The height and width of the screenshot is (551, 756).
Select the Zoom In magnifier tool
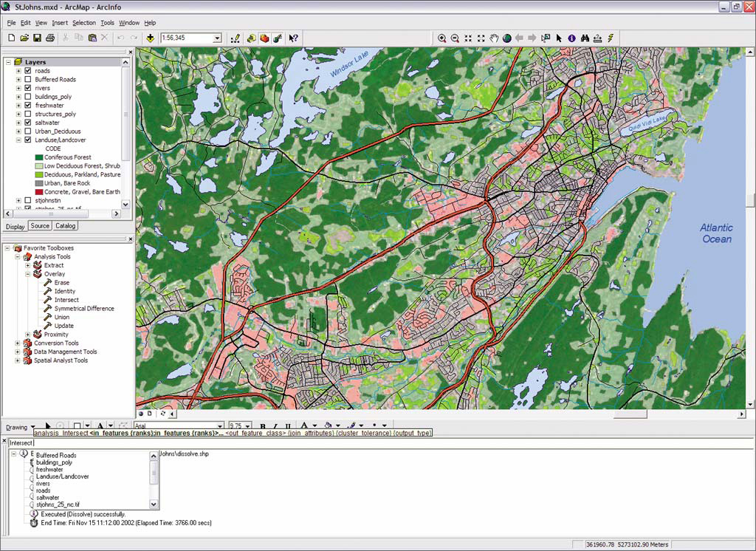point(441,38)
